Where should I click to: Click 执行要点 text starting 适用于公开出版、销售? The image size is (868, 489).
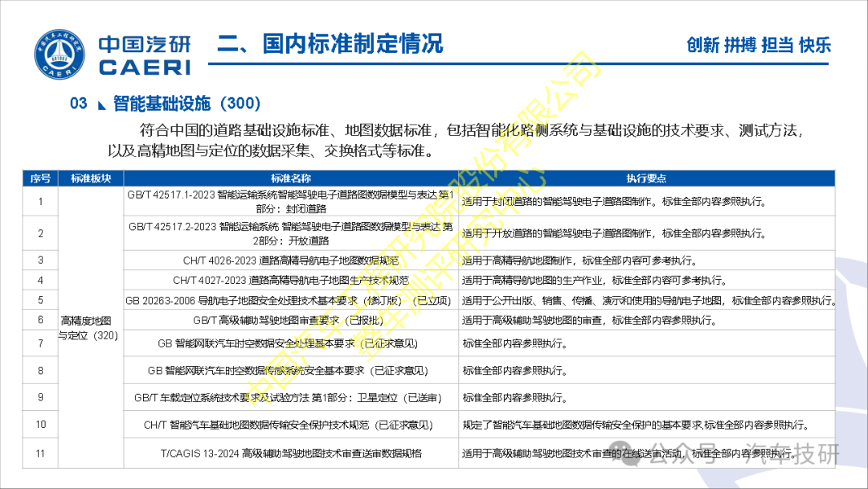tap(649, 300)
